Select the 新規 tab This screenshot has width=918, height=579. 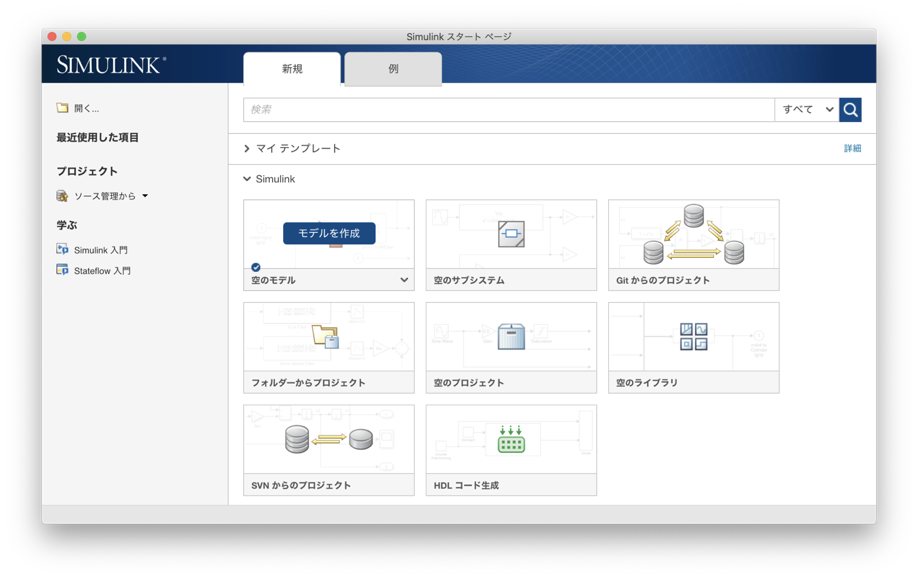(292, 69)
